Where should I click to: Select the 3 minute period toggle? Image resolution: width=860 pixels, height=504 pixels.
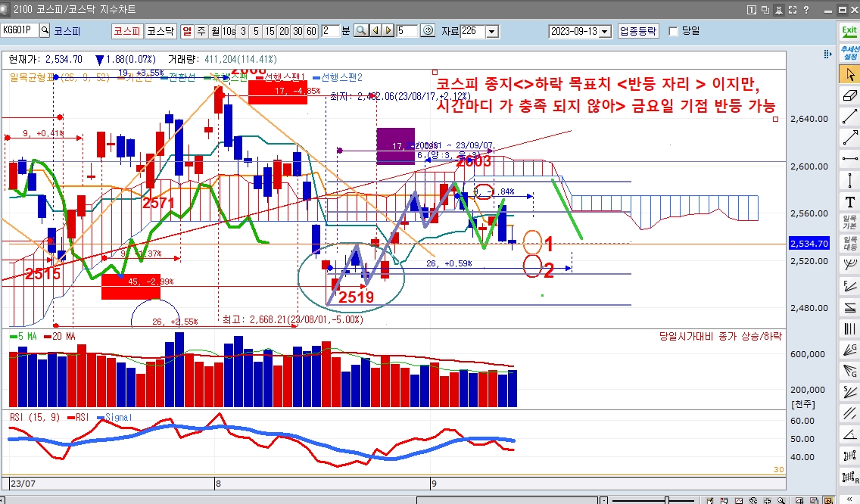point(243,31)
